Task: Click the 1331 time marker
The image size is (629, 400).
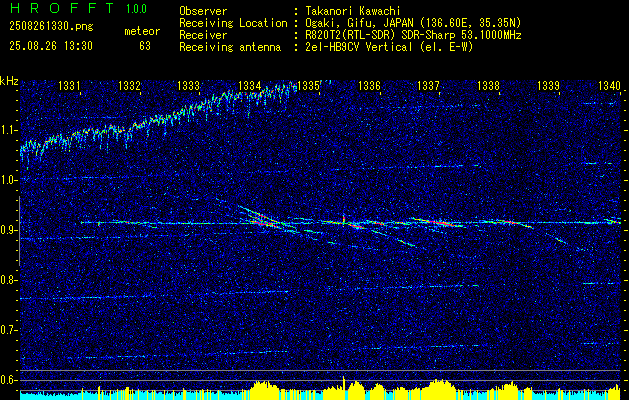Action: click(69, 85)
